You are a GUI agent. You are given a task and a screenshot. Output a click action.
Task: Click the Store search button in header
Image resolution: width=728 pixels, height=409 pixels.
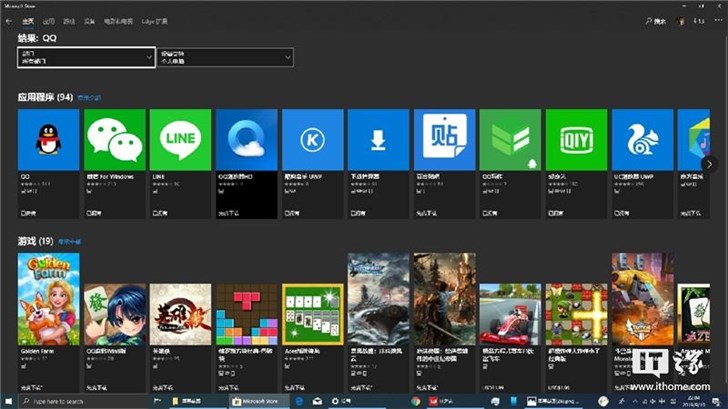[x=655, y=20]
